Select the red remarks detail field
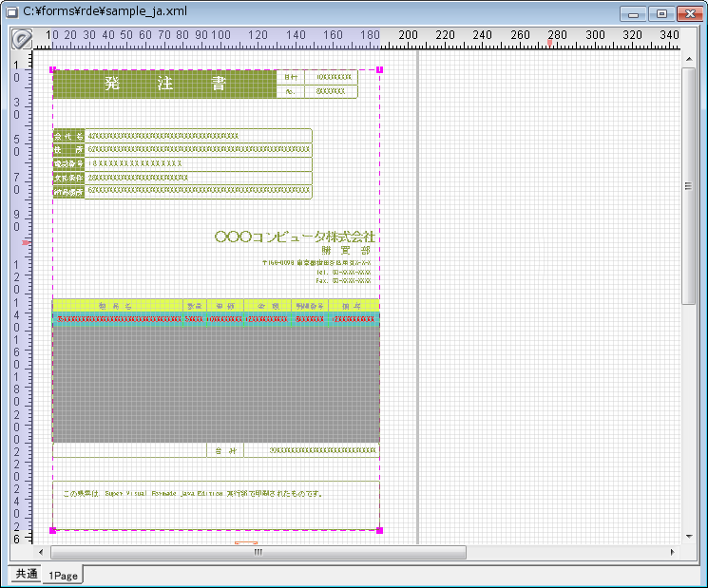Screen dimensions: 708x588 click(x=354, y=319)
